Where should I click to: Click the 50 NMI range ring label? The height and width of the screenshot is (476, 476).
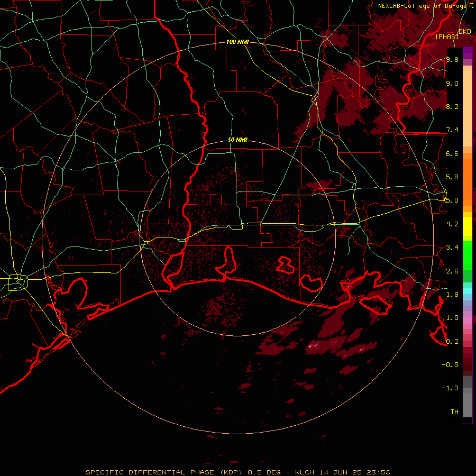click(237, 140)
